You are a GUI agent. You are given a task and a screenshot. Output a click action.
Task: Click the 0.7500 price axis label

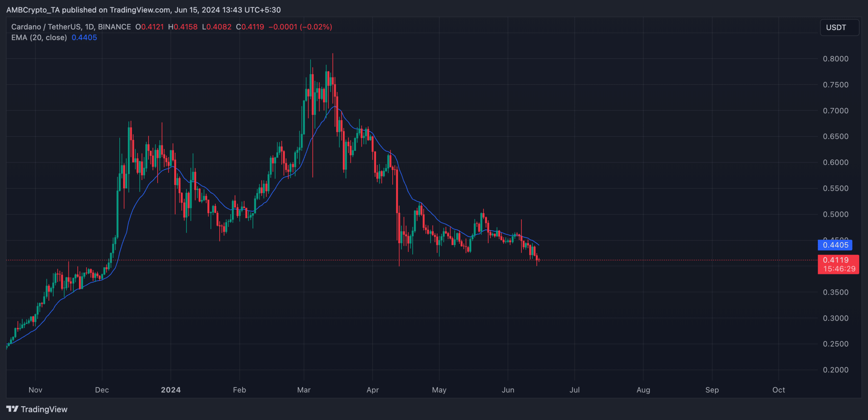coord(835,85)
